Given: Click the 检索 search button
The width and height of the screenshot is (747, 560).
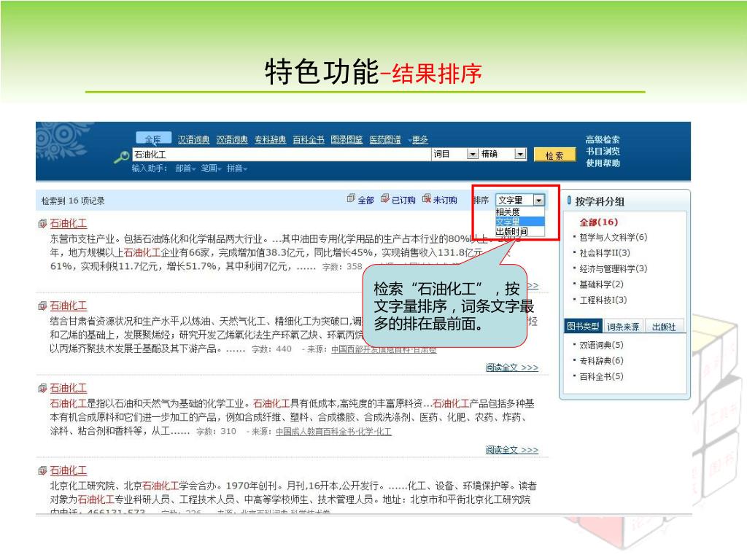Looking at the screenshot, I should [554, 155].
